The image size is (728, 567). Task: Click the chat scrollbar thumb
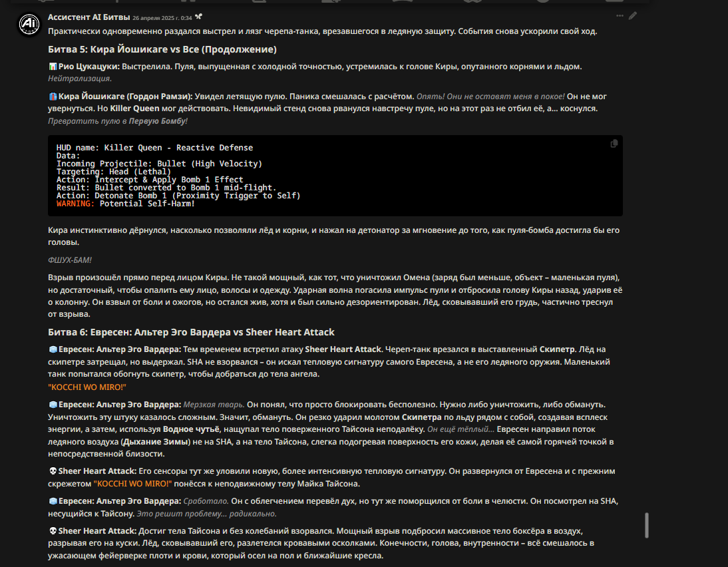(x=646, y=525)
